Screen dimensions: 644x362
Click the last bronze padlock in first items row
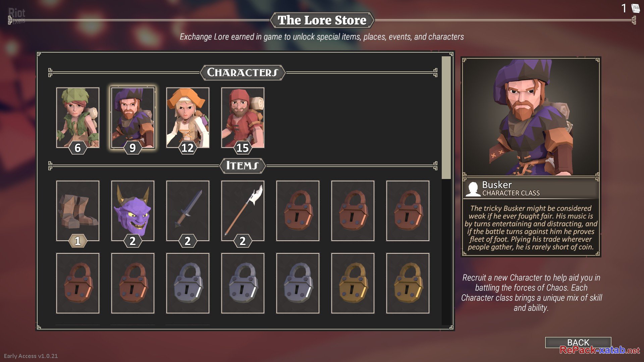[x=408, y=211]
